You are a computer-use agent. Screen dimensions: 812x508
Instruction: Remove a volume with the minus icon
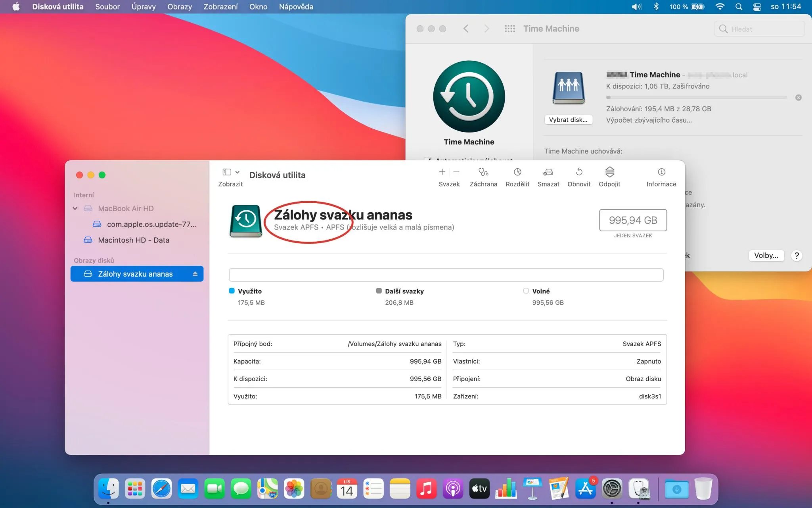click(x=456, y=172)
